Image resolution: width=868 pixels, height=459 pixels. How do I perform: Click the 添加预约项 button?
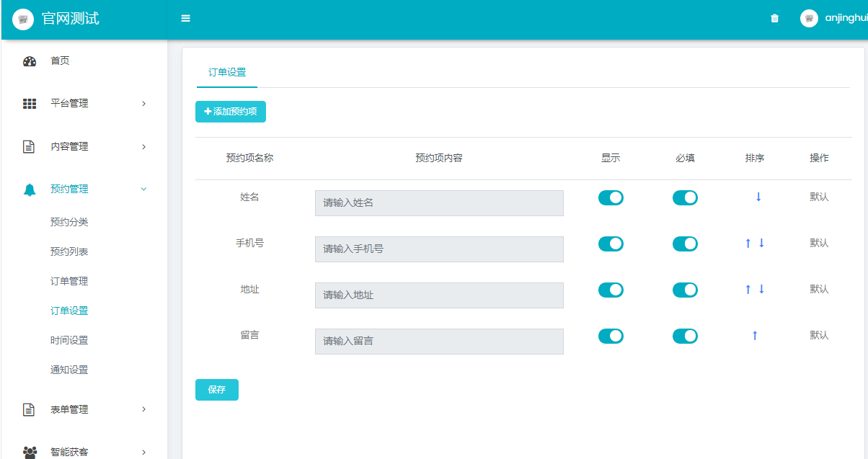231,112
